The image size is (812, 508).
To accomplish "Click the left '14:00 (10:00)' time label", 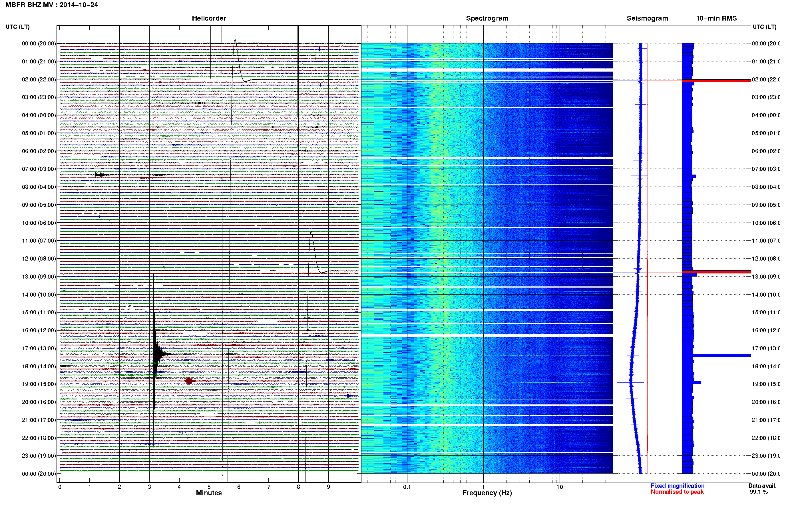I will (39, 295).
